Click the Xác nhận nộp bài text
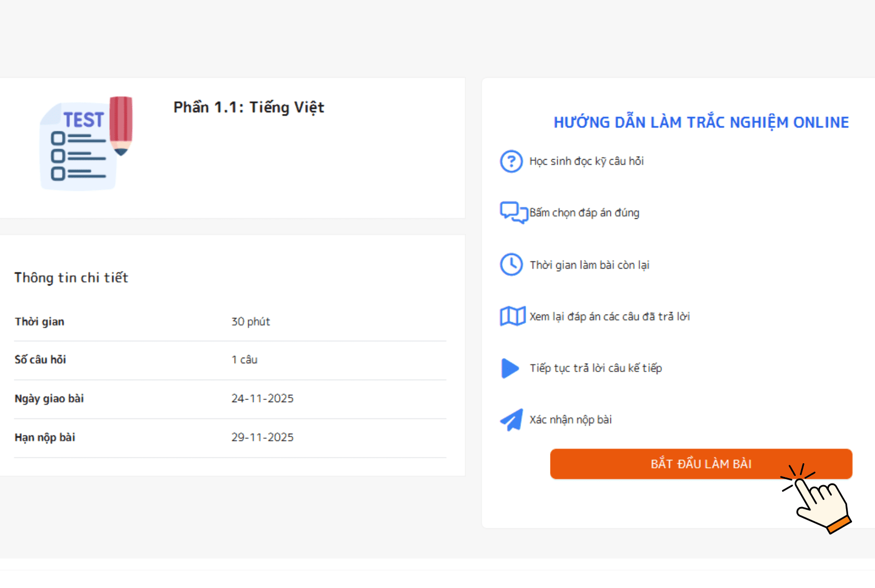 [x=570, y=420]
